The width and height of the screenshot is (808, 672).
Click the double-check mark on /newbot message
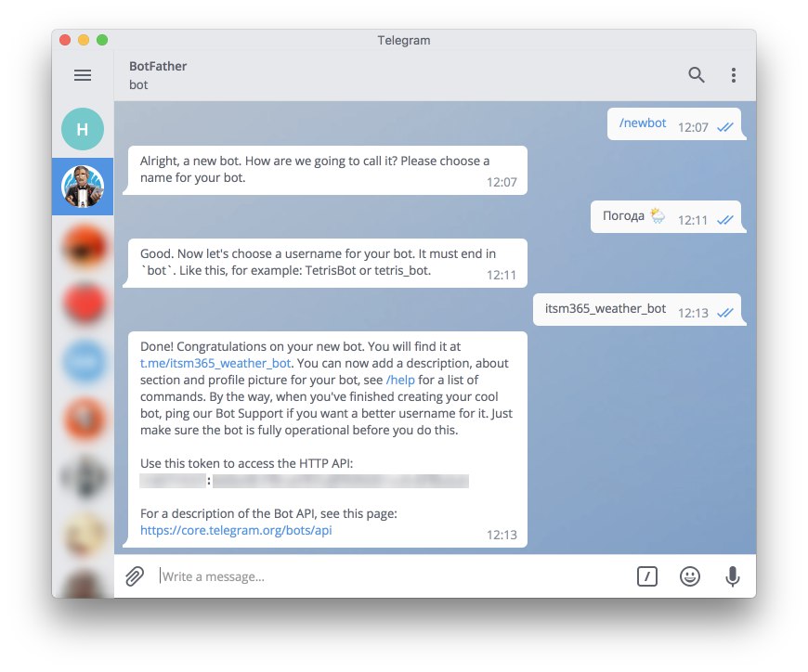725,126
